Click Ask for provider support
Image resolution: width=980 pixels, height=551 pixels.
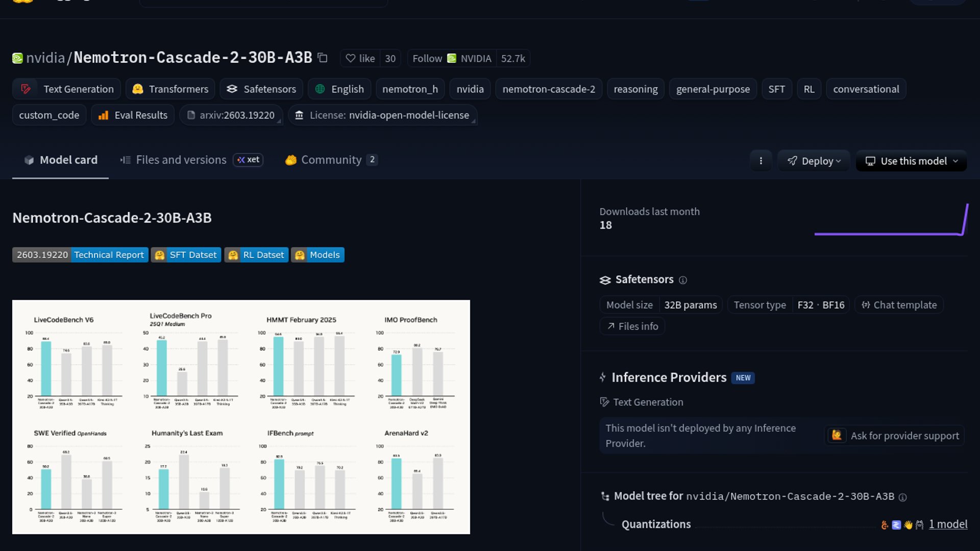[894, 436]
